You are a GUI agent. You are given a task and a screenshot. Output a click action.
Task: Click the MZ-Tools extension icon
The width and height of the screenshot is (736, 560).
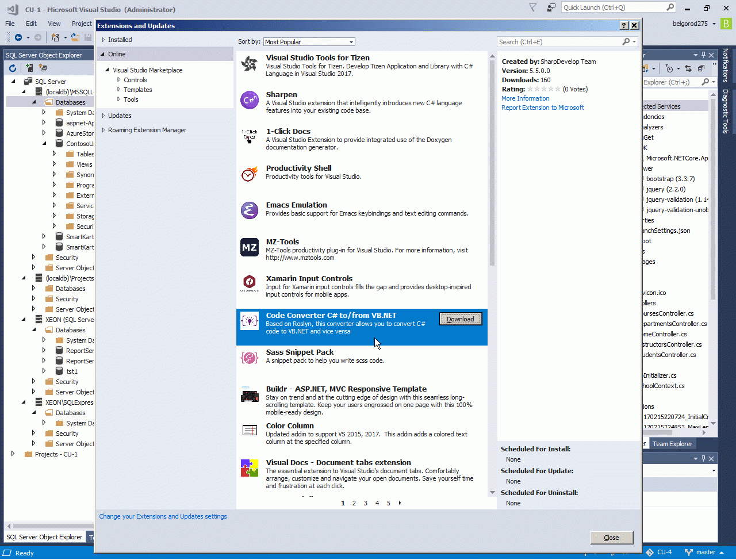pyautogui.click(x=250, y=247)
